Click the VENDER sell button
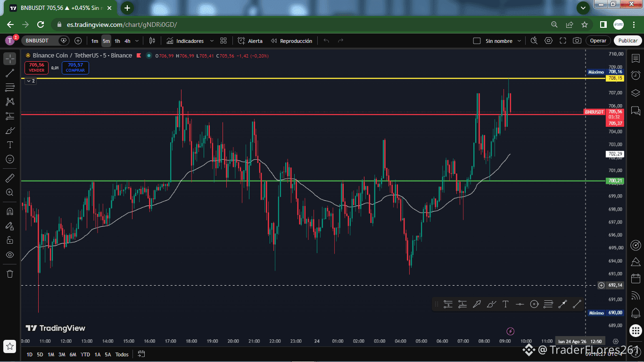 [36, 67]
